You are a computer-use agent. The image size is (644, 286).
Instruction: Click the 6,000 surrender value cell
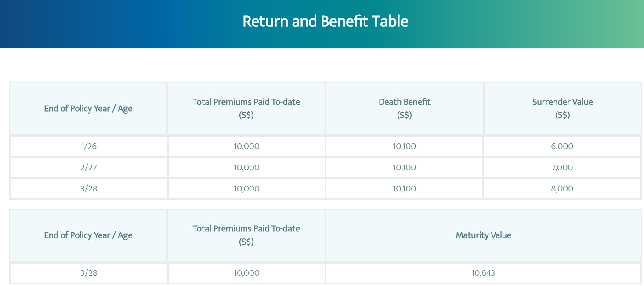pyautogui.click(x=563, y=147)
